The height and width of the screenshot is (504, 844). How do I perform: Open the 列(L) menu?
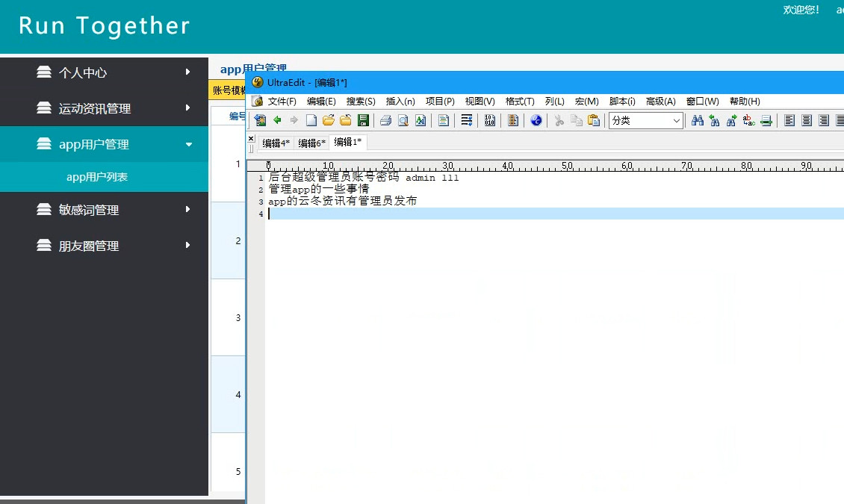(x=554, y=101)
